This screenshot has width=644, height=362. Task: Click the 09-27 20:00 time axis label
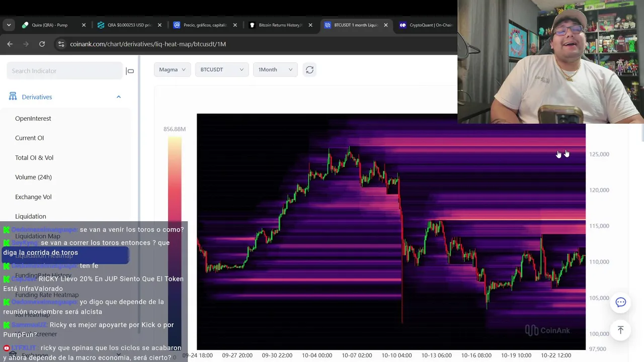(237, 355)
